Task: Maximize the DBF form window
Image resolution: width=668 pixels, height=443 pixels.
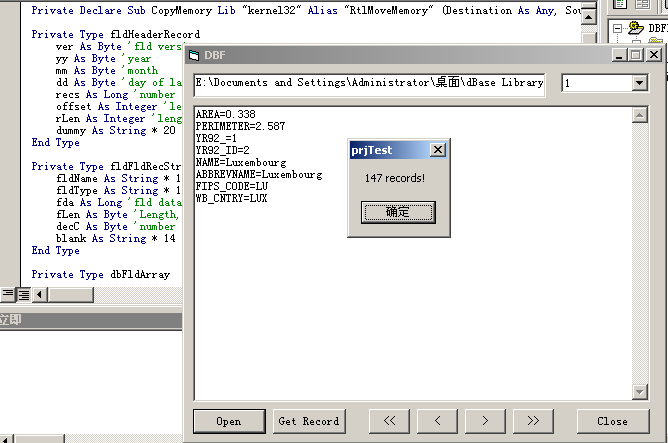Action: click(x=635, y=55)
